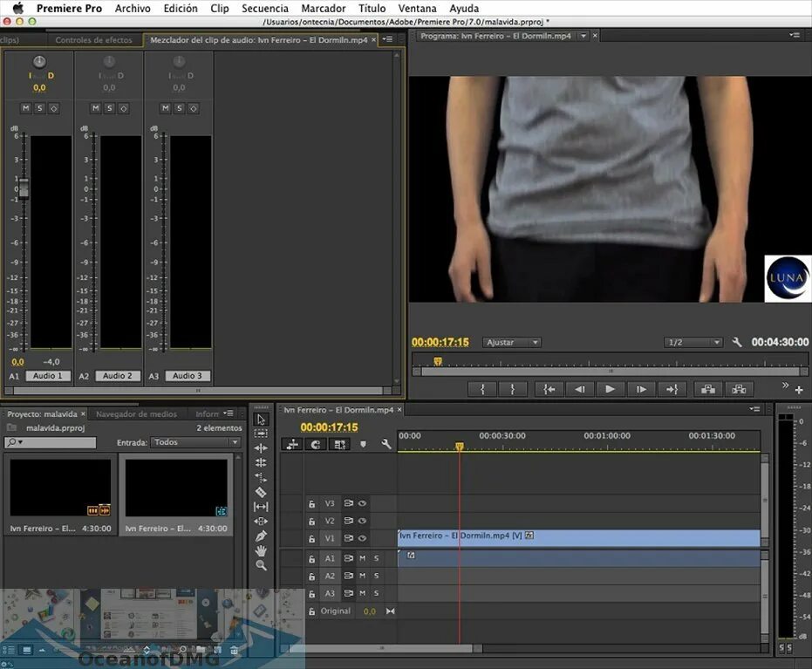
Task: Open timeline display settings wrench
Action: (x=386, y=444)
